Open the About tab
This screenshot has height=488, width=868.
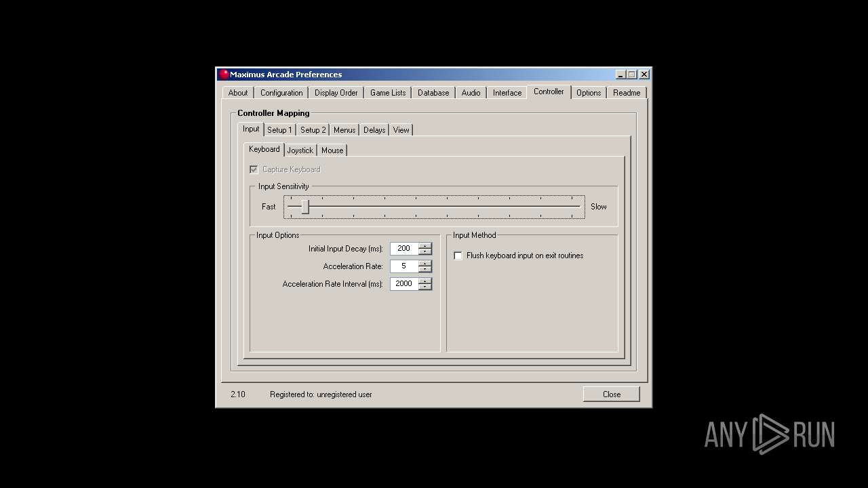coord(237,93)
